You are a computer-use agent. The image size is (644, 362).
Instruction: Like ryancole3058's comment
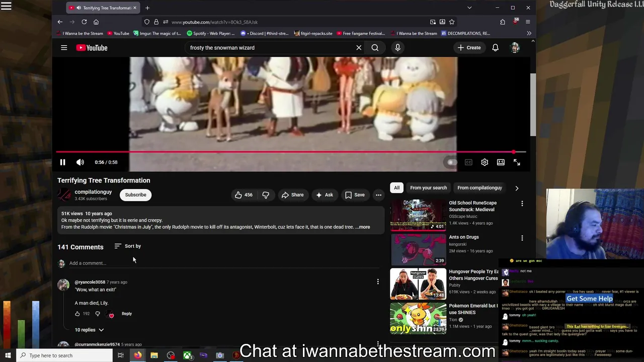pyautogui.click(x=77, y=314)
